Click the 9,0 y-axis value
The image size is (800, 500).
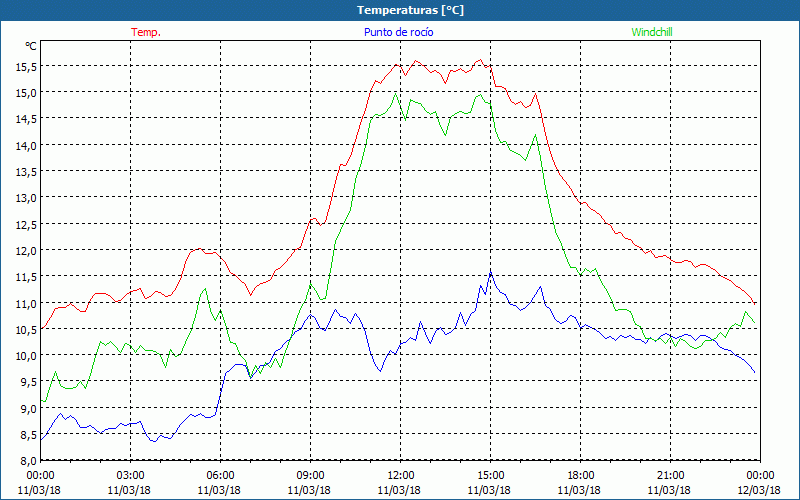[28, 408]
